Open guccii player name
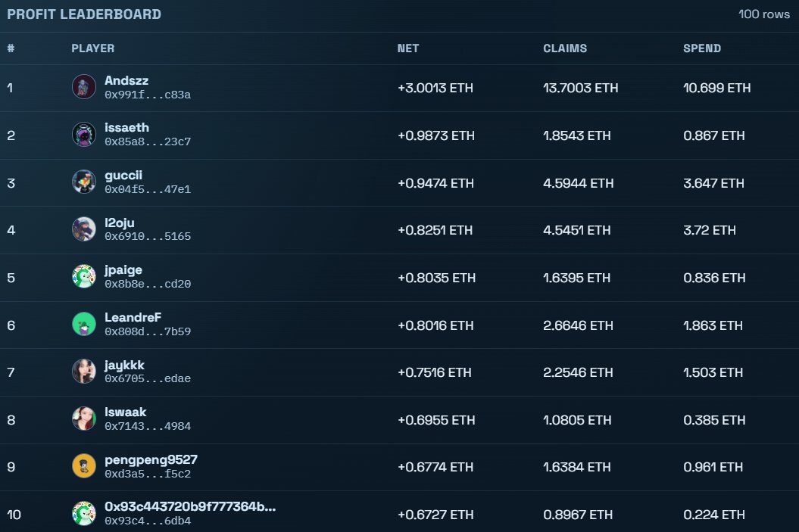The image size is (799, 532). (x=123, y=175)
